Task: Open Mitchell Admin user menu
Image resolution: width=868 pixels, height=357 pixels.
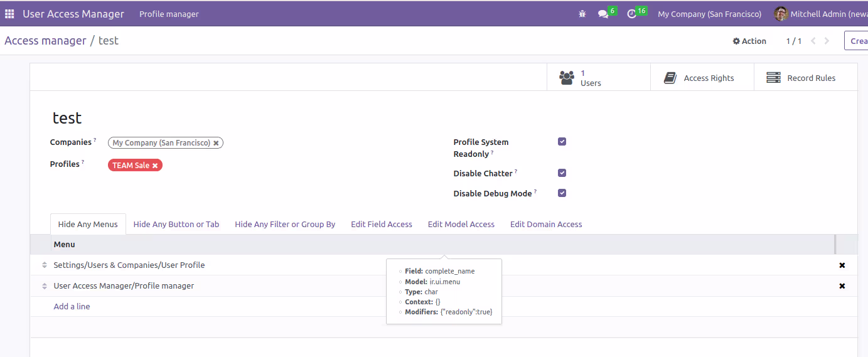Action: point(821,14)
